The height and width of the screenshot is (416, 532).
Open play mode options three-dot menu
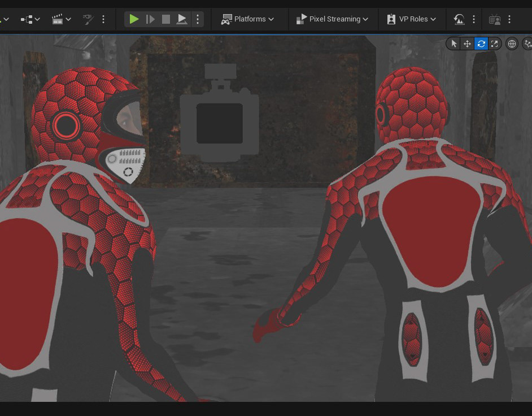(x=198, y=19)
